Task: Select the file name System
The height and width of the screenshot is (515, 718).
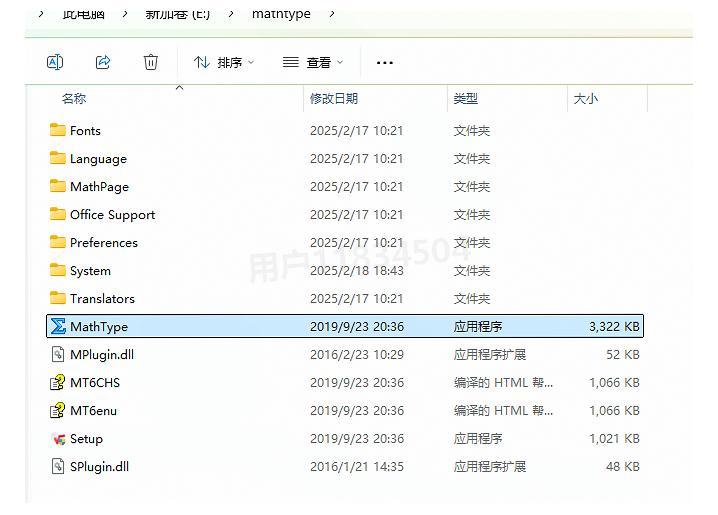Action: click(x=90, y=271)
